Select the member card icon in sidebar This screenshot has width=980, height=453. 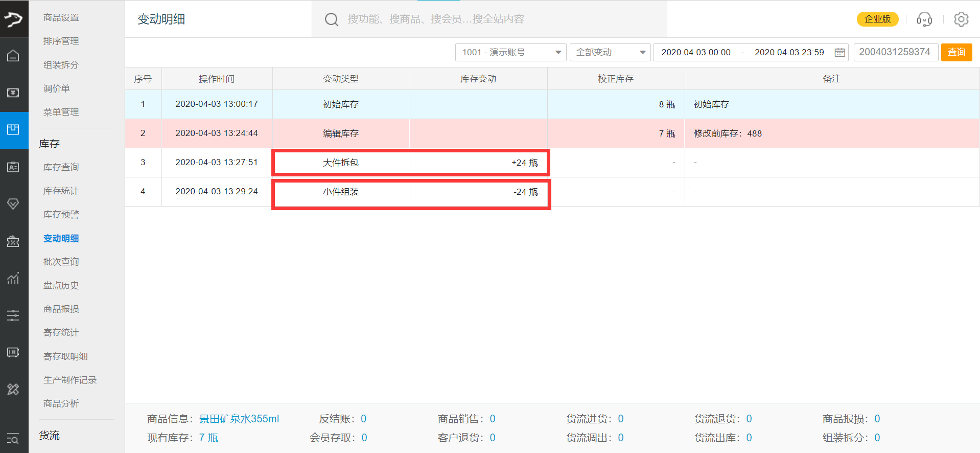(x=13, y=167)
